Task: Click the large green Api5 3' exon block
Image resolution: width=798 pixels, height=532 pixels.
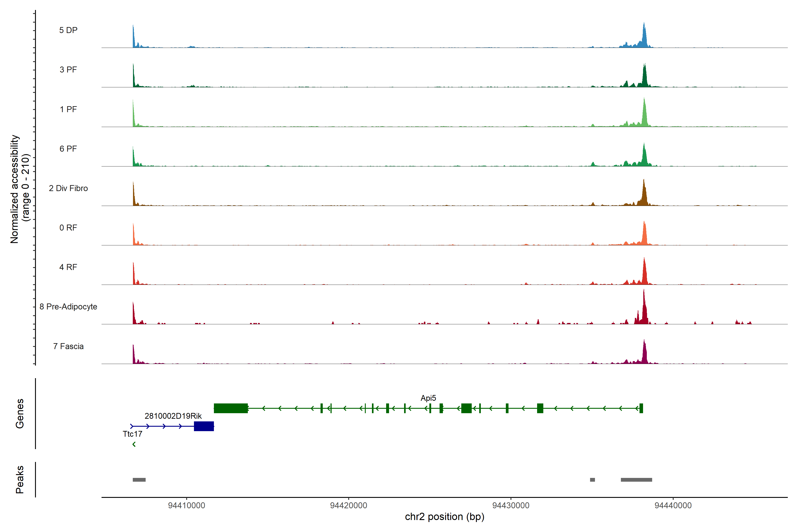Action: coord(231,408)
